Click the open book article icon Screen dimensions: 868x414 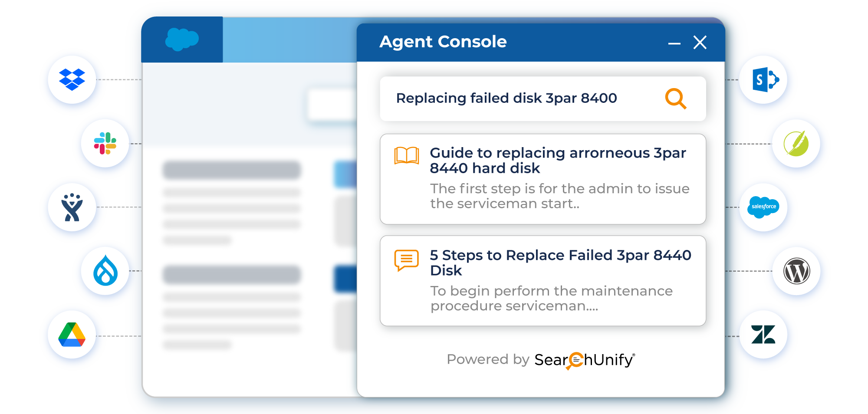pos(406,155)
